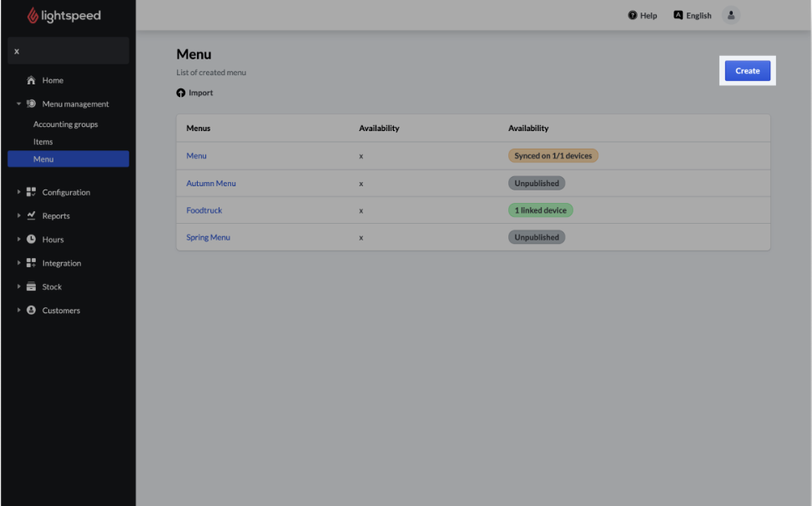Click the Customers person icon
The width and height of the screenshot is (812, 506).
(x=31, y=311)
